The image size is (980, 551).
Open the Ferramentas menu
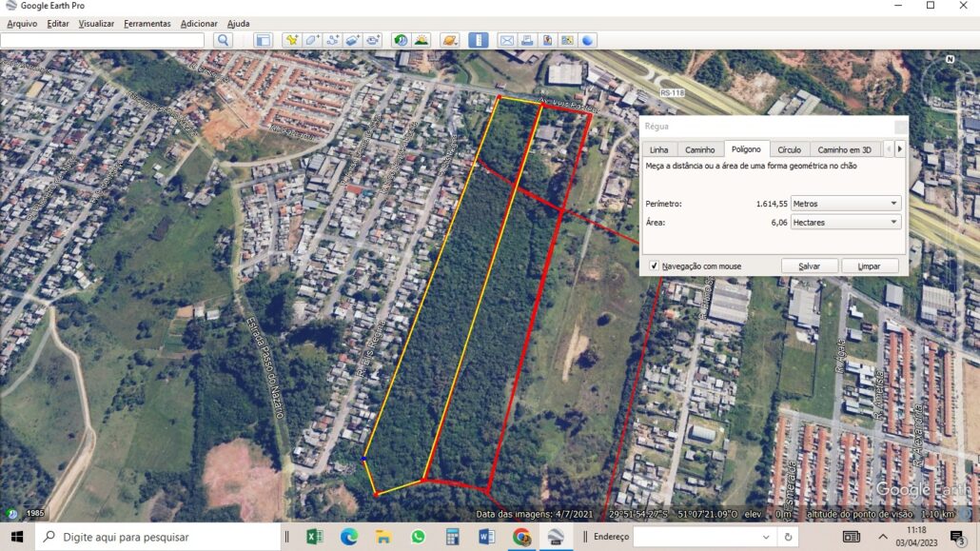[x=147, y=24]
